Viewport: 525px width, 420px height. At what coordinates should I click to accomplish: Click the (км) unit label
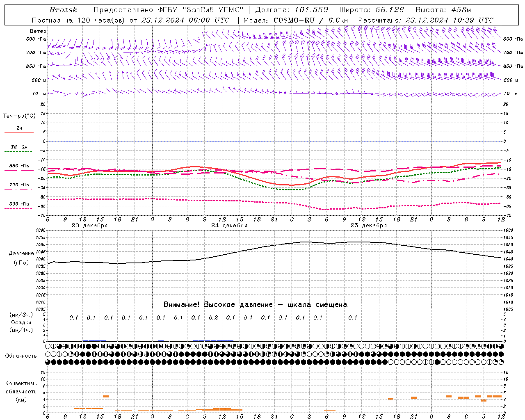pos(21,399)
